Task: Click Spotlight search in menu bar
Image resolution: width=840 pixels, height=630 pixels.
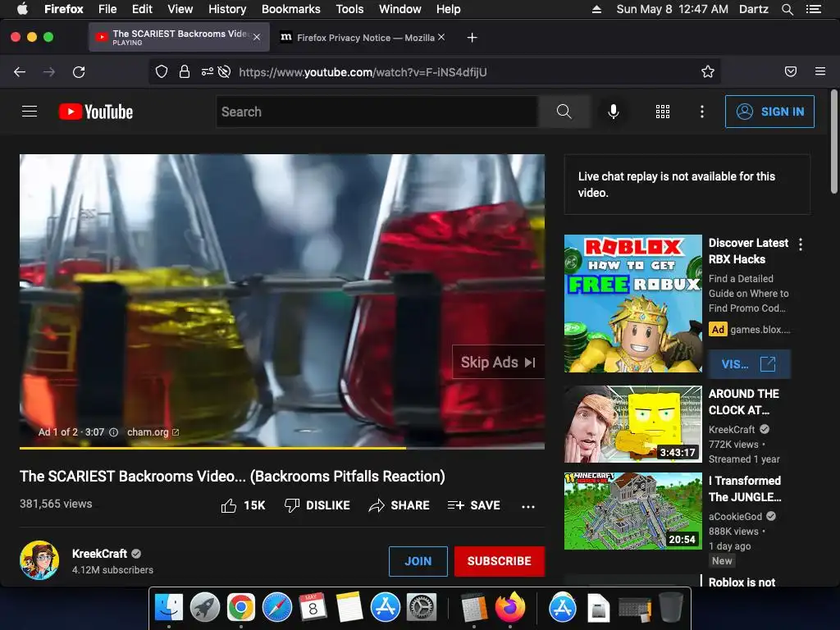Action: pos(787,9)
